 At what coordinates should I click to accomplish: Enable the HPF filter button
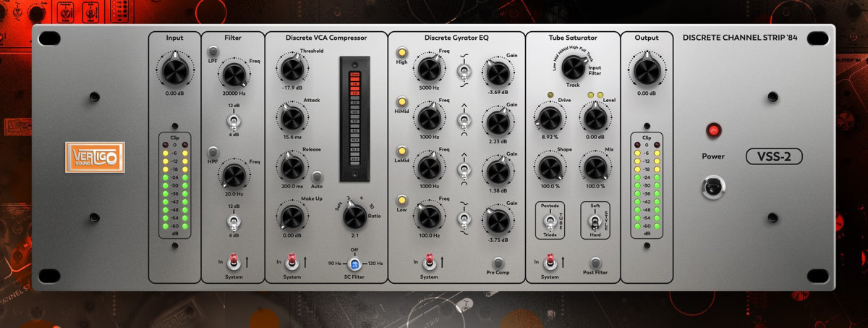pos(213,152)
